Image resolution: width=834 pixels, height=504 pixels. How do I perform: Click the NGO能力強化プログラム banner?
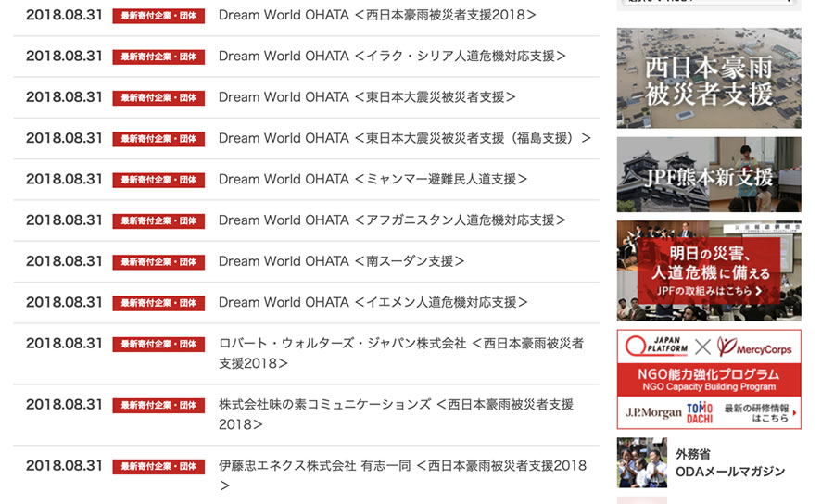(x=709, y=379)
